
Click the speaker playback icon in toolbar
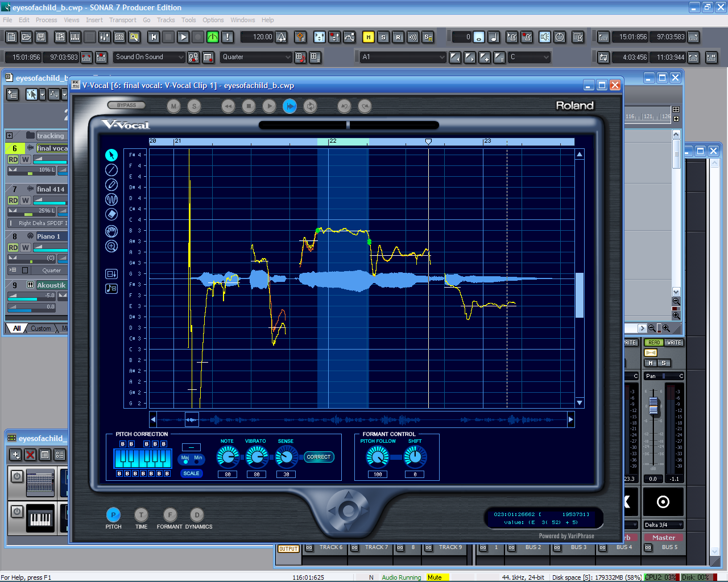(x=545, y=37)
